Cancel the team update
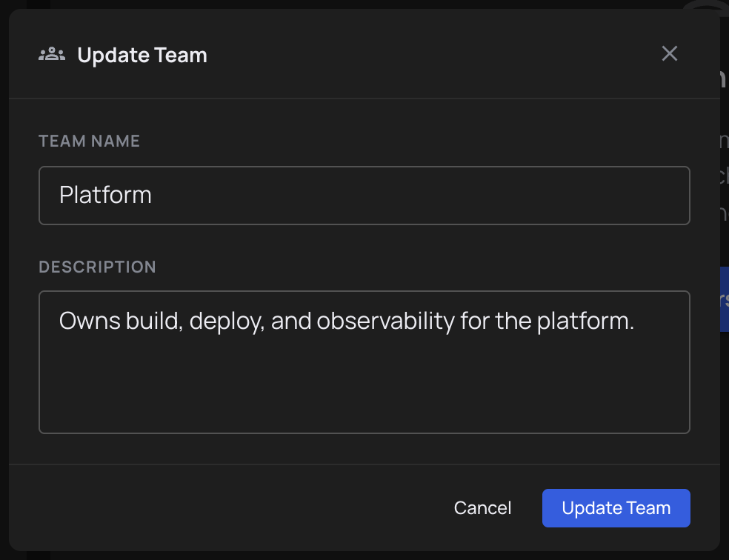Image resolution: width=729 pixels, height=560 pixels. (482, 508)
